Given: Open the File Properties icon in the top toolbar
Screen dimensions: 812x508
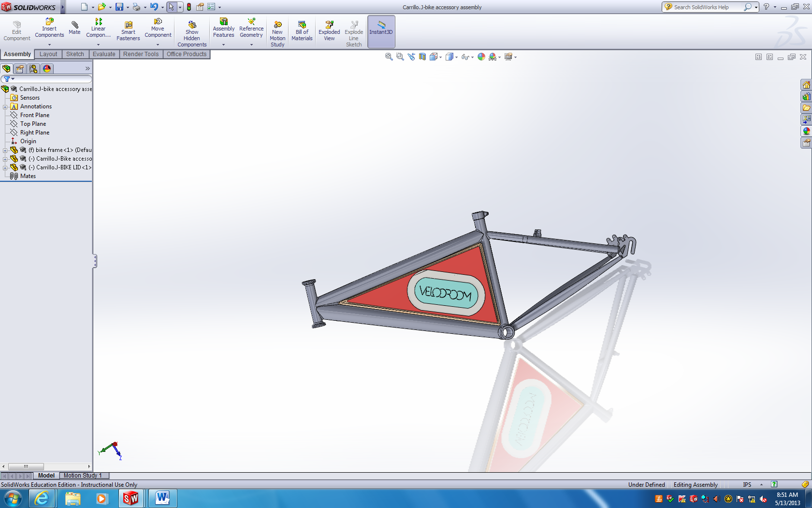Looking at the screenshot, I should pos(200,7).
